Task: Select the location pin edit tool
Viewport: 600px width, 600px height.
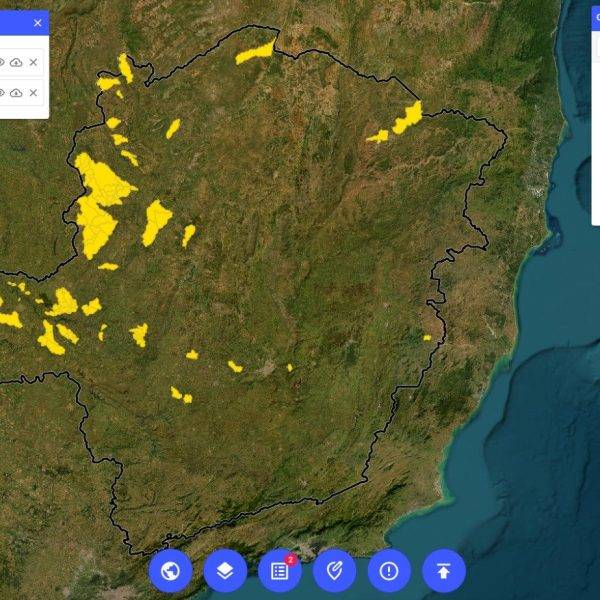Action: click(334, 571)
